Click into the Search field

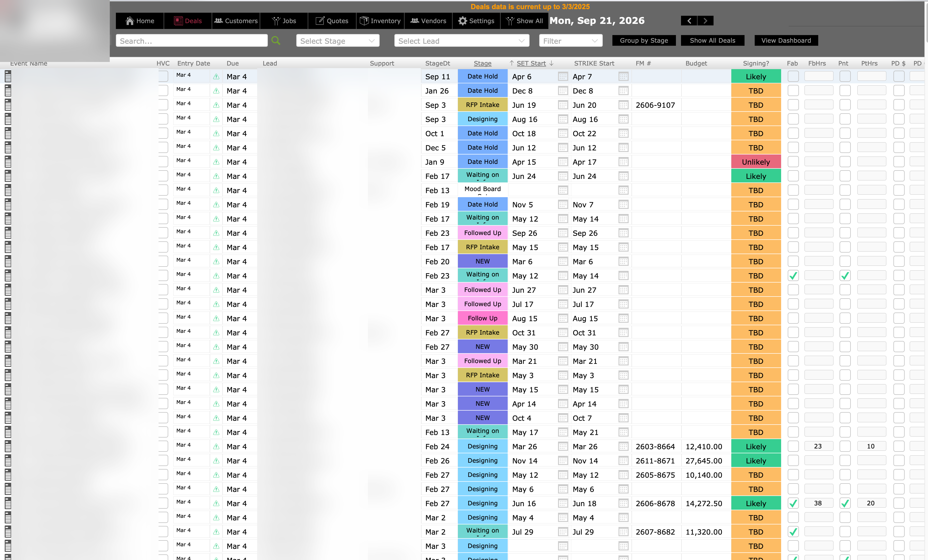[x=191, y=41]
